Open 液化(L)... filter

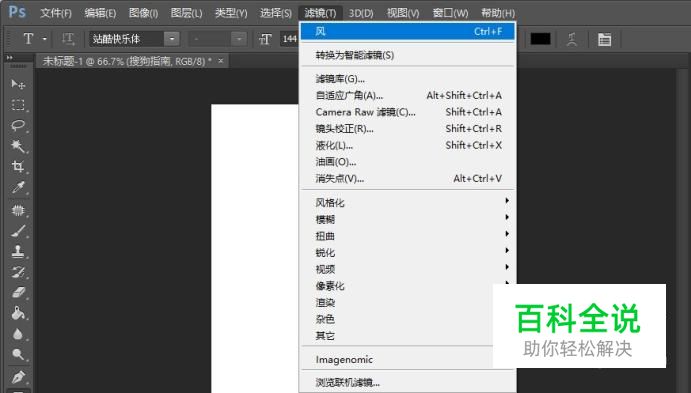point(408,145)
